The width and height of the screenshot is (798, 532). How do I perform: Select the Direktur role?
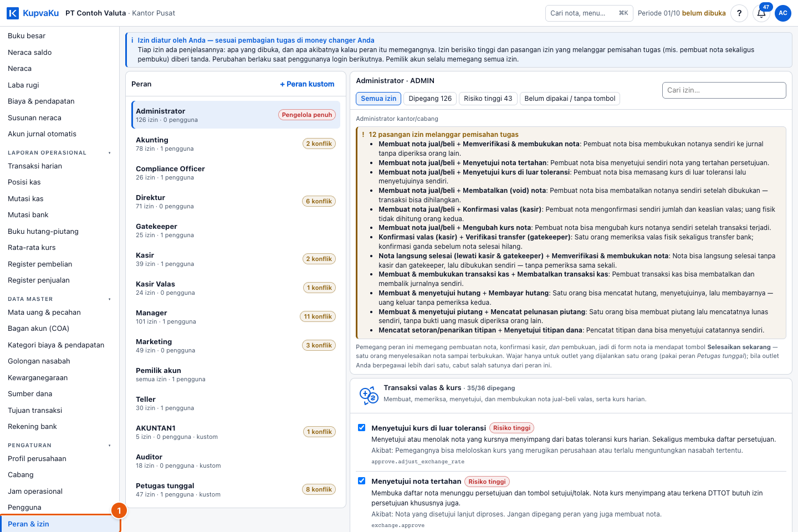coord(236,201)
